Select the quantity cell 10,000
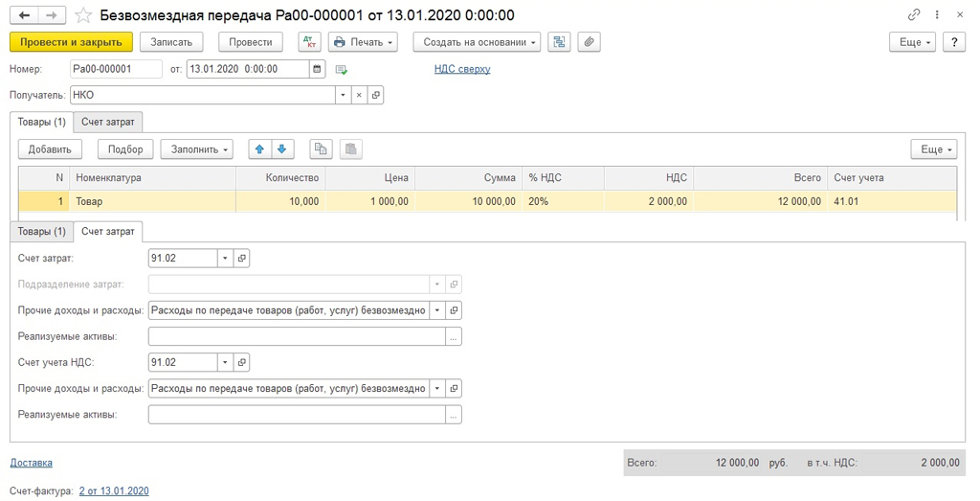The width and height of the screenshot is (980, 501). 280,201
